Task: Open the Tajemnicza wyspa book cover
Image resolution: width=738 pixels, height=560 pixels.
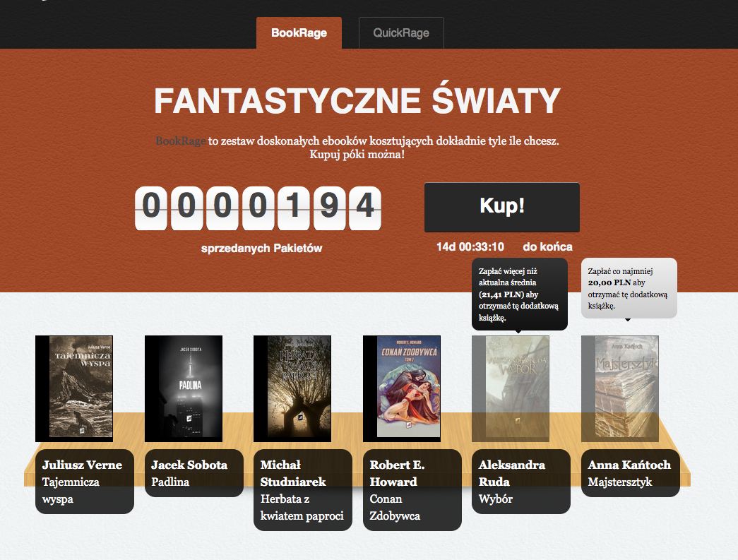Action: (x=74, y=388)
